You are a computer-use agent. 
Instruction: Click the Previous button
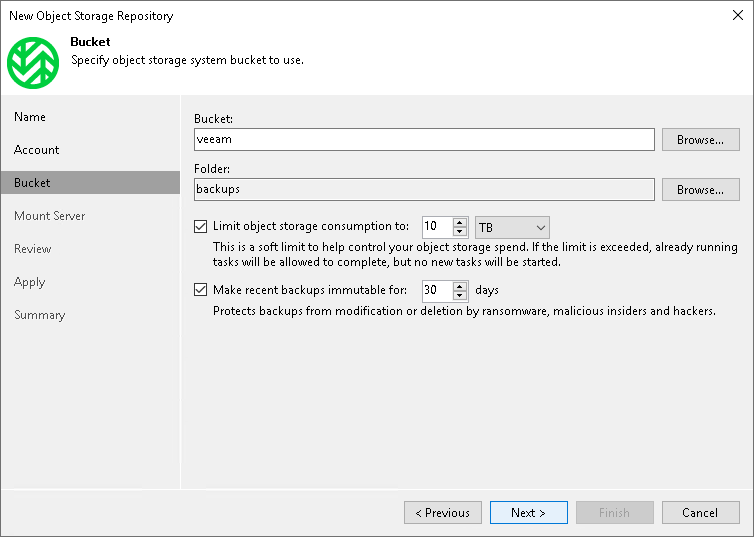[443, 512]
